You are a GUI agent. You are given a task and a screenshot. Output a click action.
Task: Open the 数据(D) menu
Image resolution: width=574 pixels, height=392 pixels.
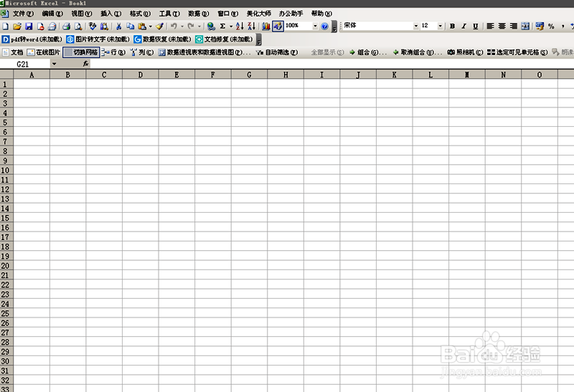coord(199,14)
